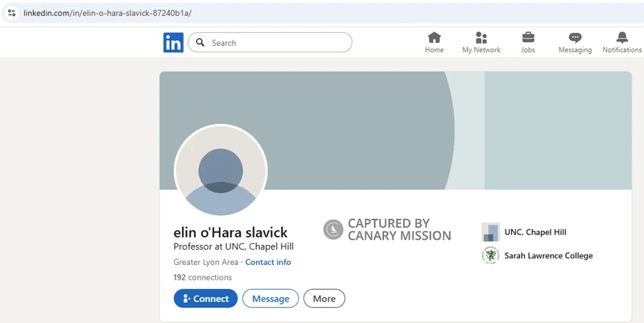Open the Sarah Lawrence College link

pos(548,255)
